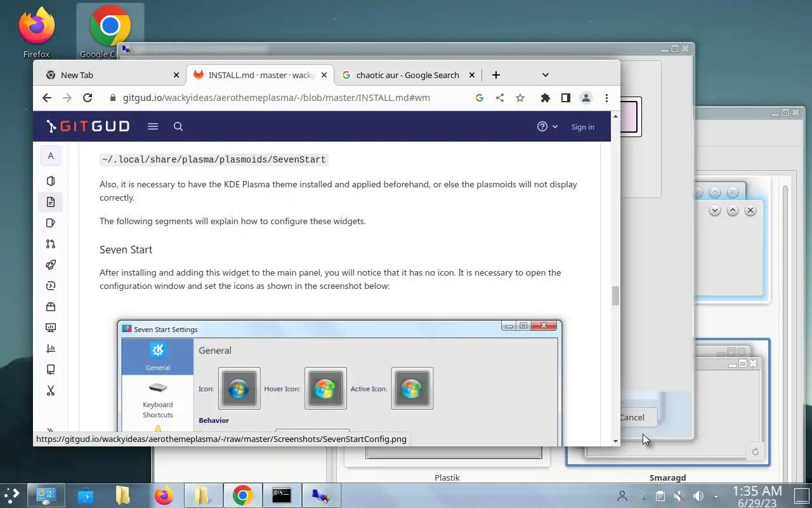Image resolution: width=812 pixels, height=508 pixels.
Task: Open Chrome tab search dropdown chevron
Action: tap(546, 75)
